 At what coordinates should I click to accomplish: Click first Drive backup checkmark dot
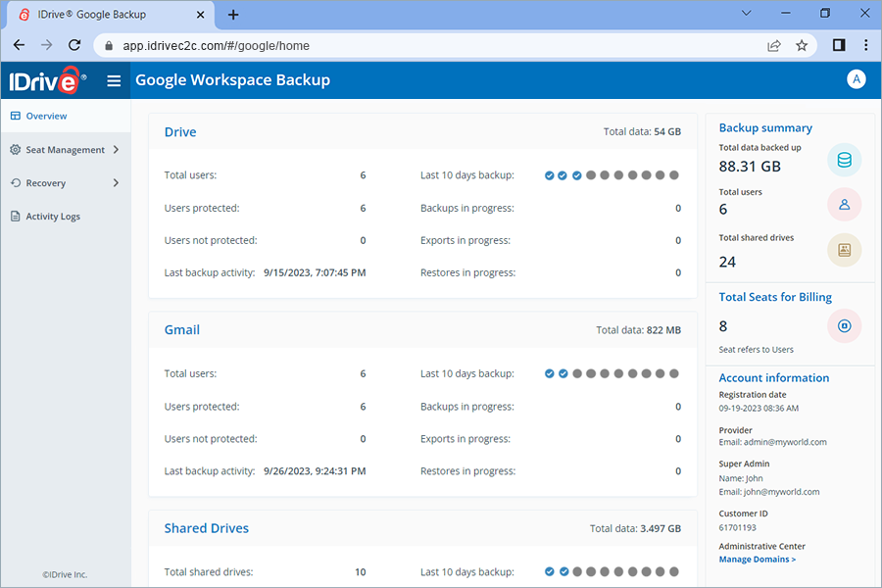[x=550, y=175]
